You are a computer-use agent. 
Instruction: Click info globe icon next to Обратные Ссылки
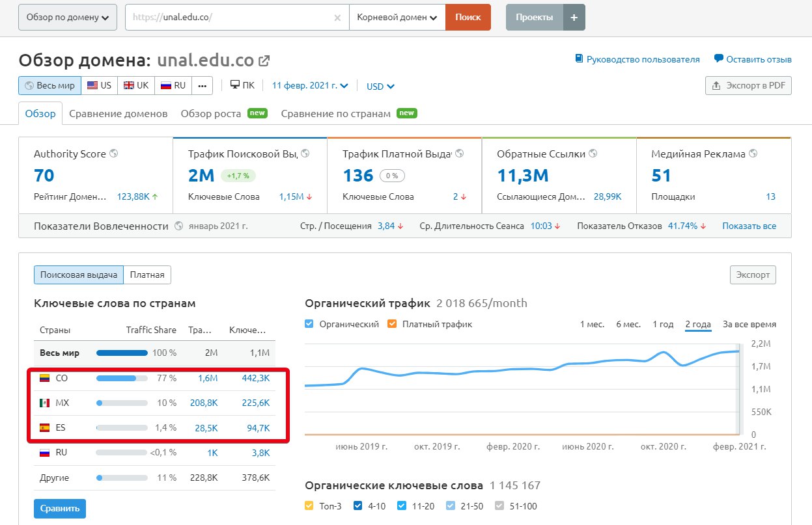tap(593, 154)
